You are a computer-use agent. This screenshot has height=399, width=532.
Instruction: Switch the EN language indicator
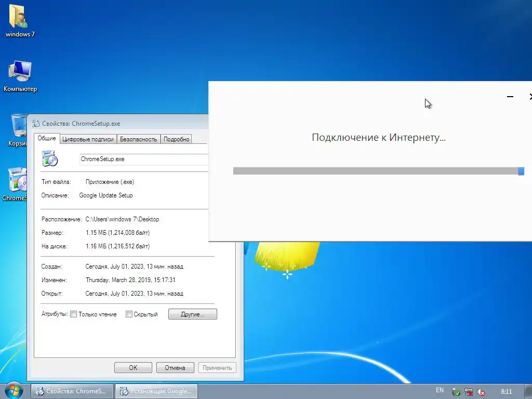tap(440, 390)
